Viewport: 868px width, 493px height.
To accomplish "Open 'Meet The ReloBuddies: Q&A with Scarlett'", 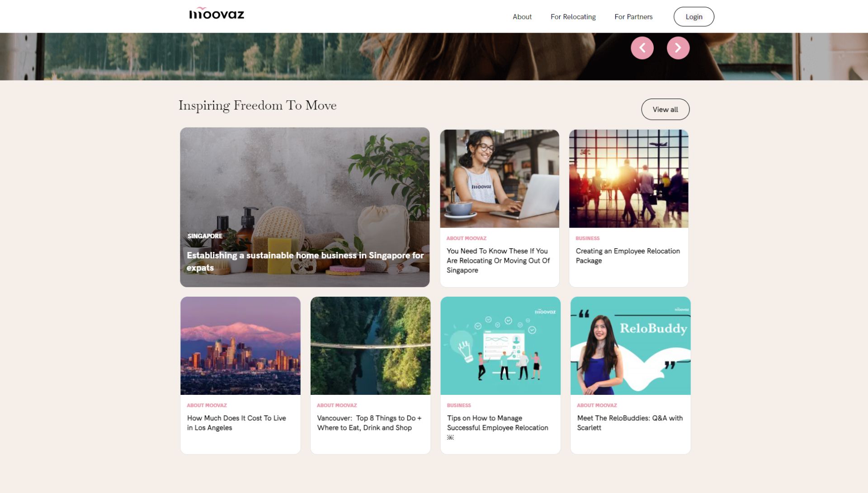I will click(x=629, y=423).
